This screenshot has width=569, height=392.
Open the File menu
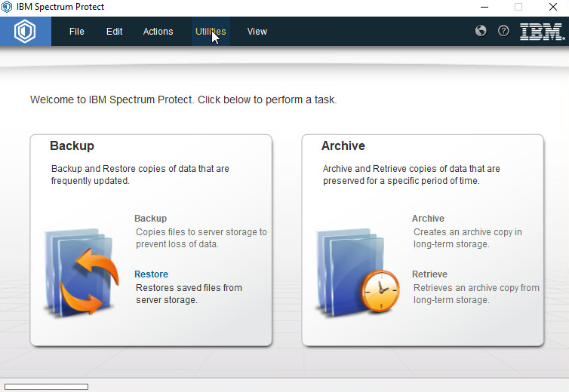77,32
